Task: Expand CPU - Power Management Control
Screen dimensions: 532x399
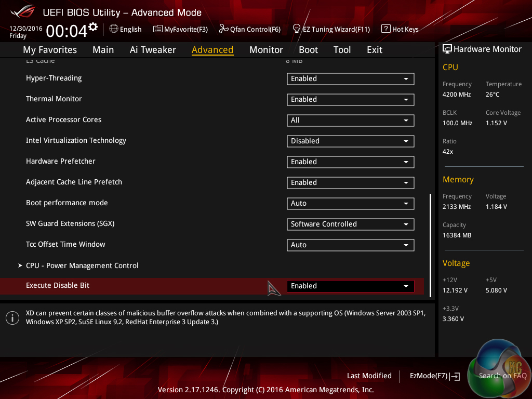Action: click(82, 265)
